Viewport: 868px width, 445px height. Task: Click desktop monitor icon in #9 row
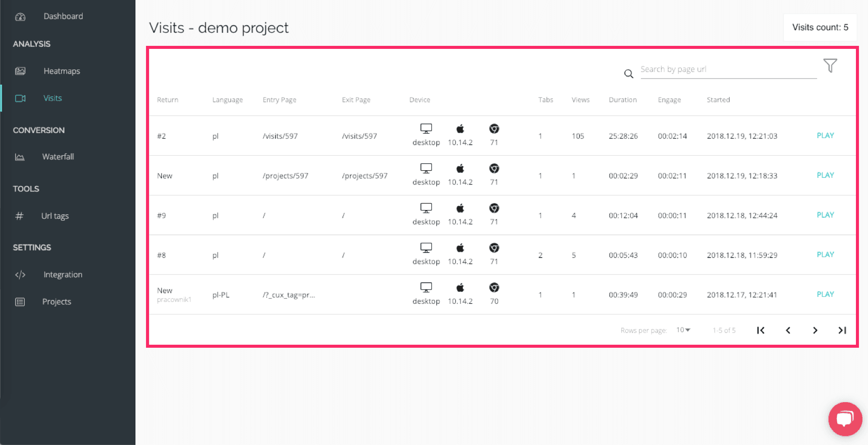point(426,208)
